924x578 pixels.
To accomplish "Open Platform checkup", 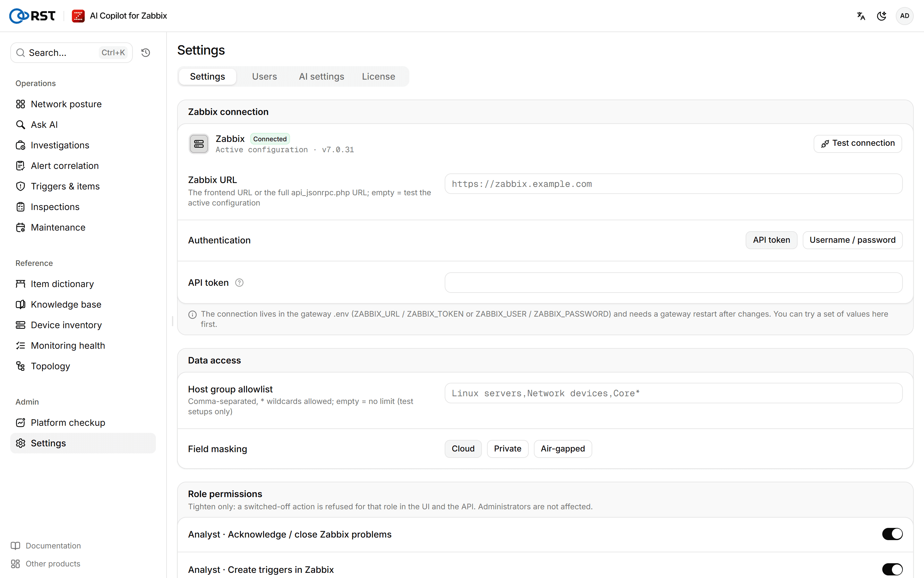I will pos(83,422).
